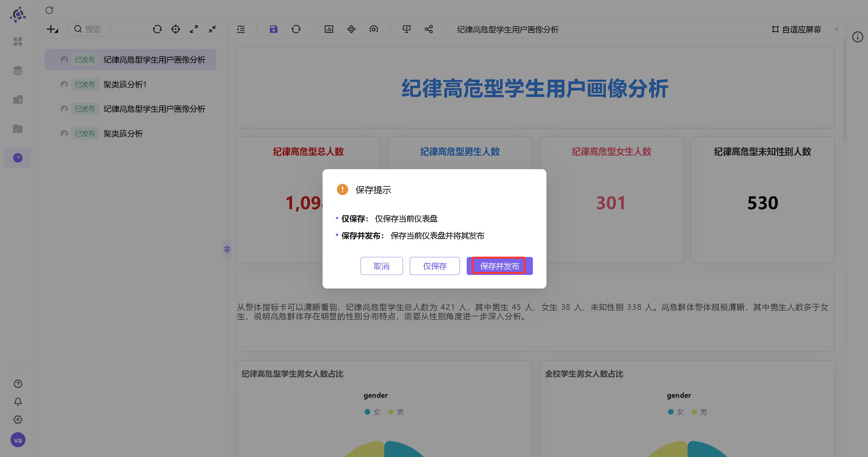Click the 已发布 tag on the 聚类簇分析 row
Screen dimensions: 868x457
pos(85,134)
